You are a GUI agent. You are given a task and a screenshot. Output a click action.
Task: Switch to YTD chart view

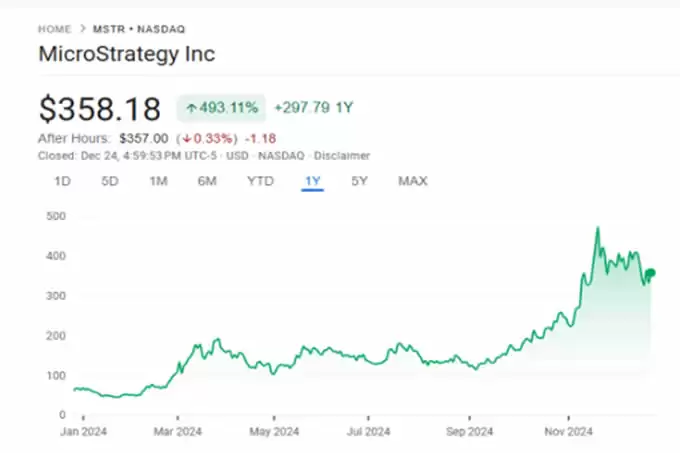(x=260, y=181)
